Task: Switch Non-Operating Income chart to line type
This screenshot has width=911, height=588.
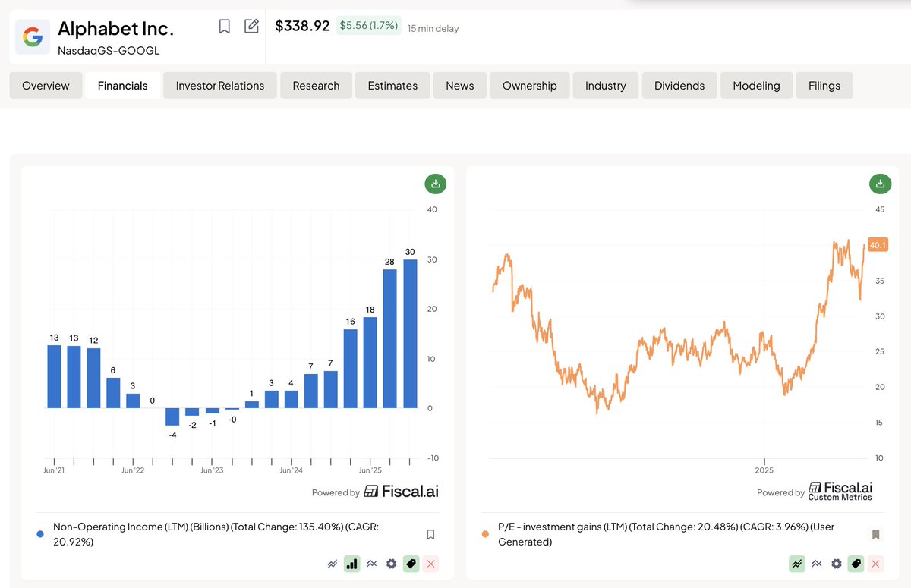Action: (333, 564)
